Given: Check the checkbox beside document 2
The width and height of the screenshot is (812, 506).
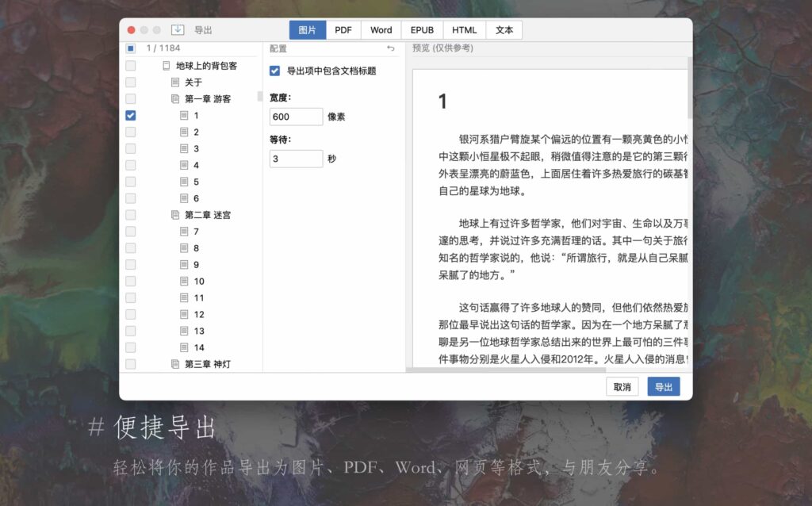Looking at the screenshot, I should 130,132.
